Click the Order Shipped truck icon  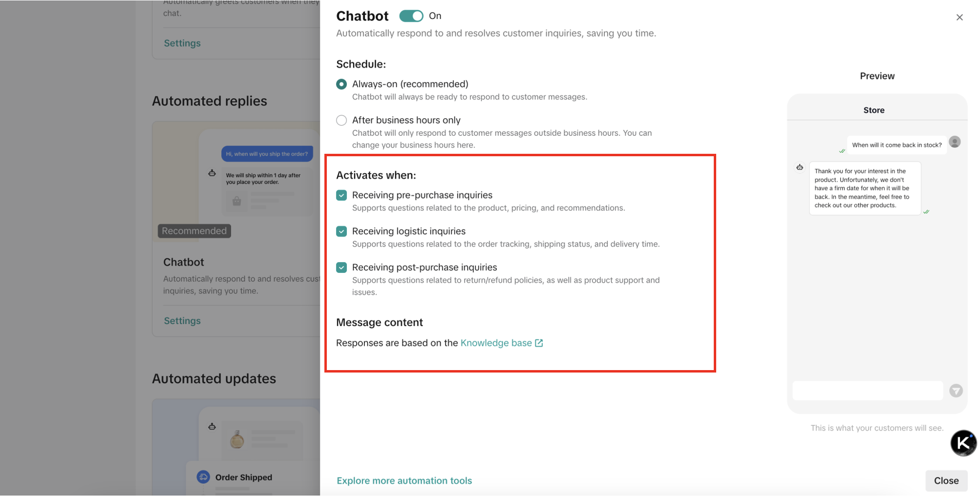tap(203, 477)
